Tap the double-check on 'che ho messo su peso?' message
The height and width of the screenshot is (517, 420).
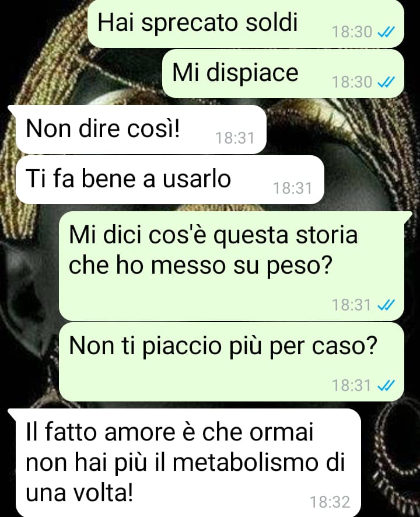(x=386, y=305)
